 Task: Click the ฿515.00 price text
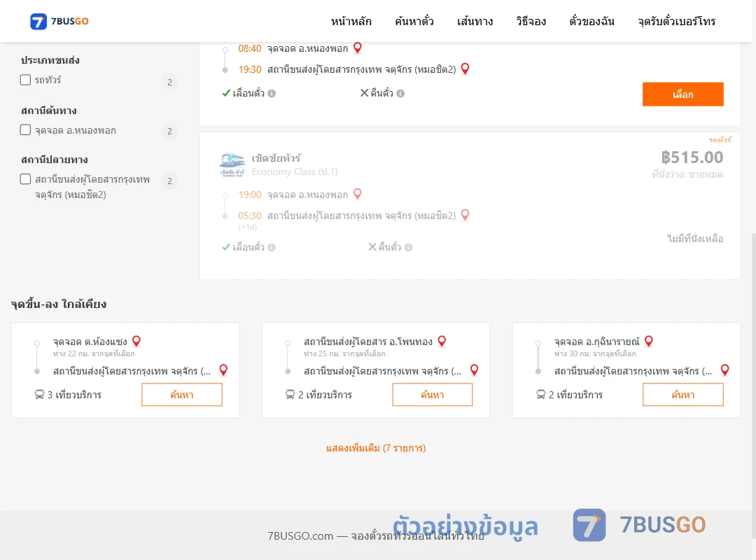coord(692,157)
